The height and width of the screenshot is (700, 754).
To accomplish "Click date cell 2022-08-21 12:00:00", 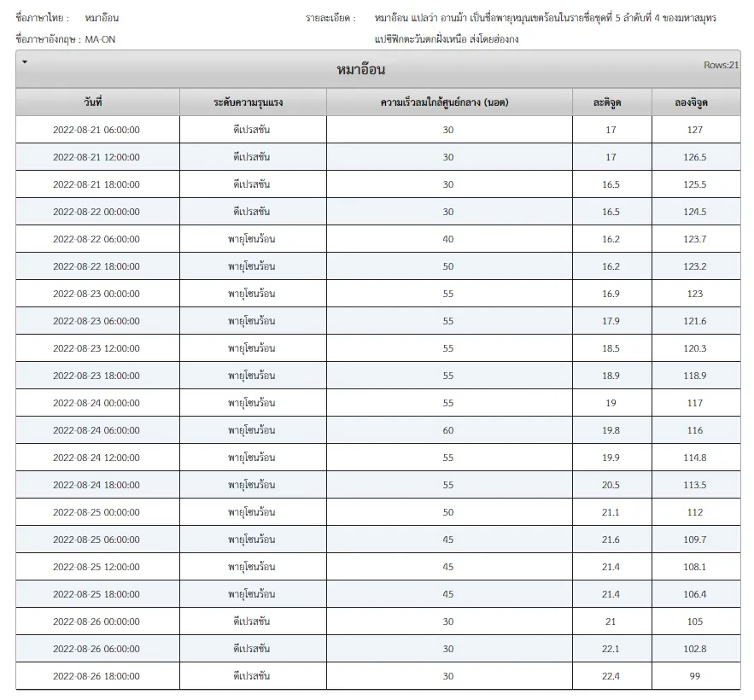I will (x=96, y=157).
